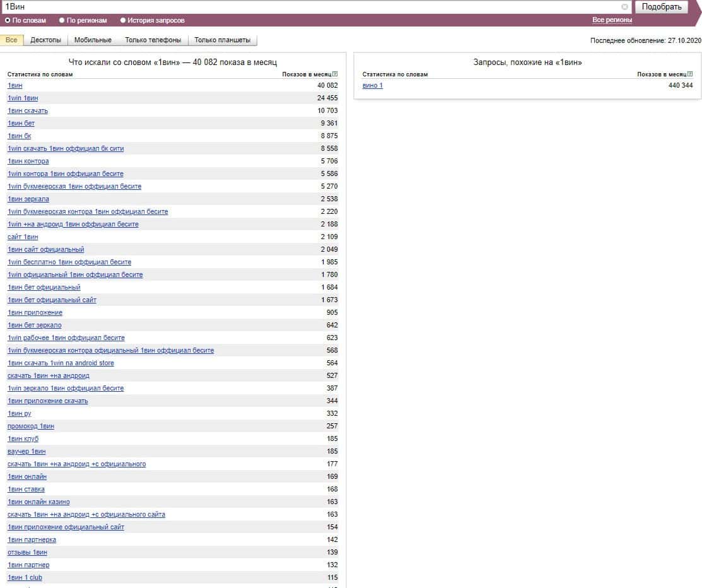Clear the search field with the X icon

[x=624, y=7]
